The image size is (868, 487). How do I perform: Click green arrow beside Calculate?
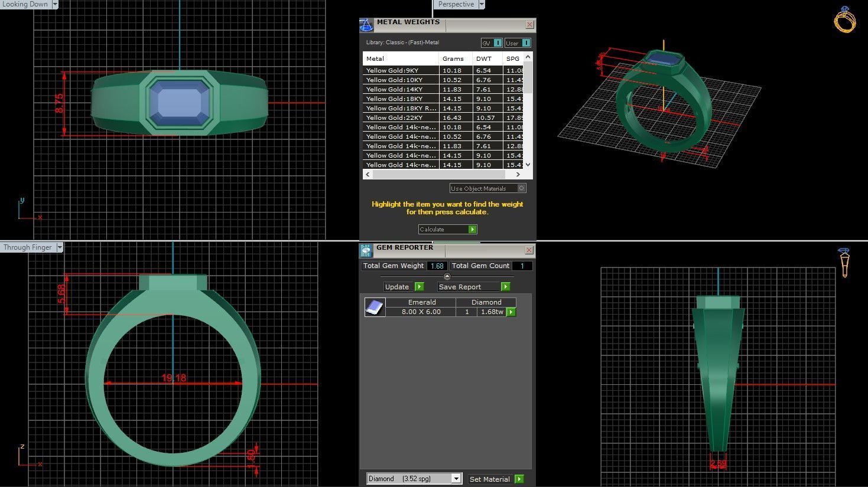click(x=472, y=229)
